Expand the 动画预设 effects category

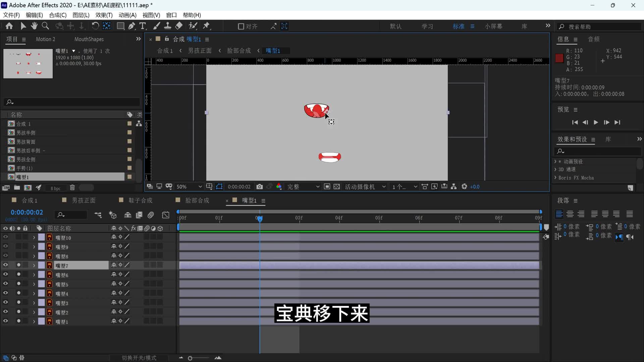555,162
